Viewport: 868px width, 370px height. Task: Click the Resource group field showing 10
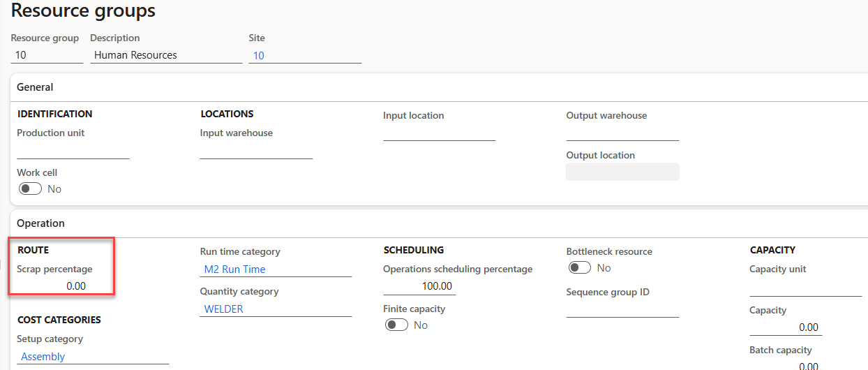point(47,55)
